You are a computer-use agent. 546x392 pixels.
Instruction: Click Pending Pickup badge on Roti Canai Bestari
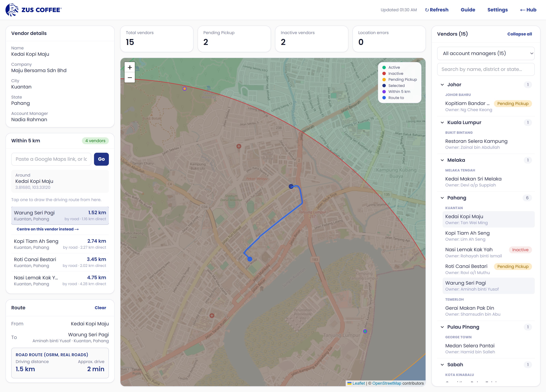point(513,266)
